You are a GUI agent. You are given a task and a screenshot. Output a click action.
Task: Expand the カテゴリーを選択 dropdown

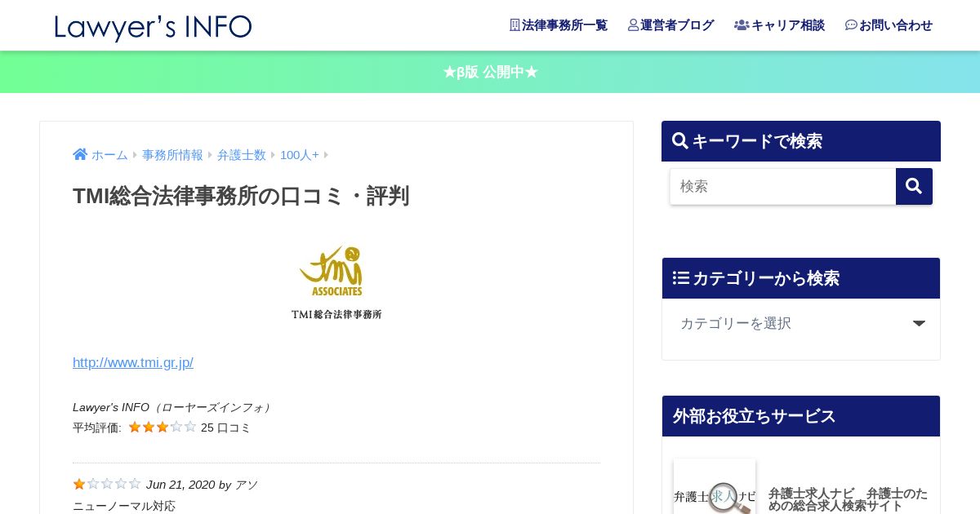point(801,323)
